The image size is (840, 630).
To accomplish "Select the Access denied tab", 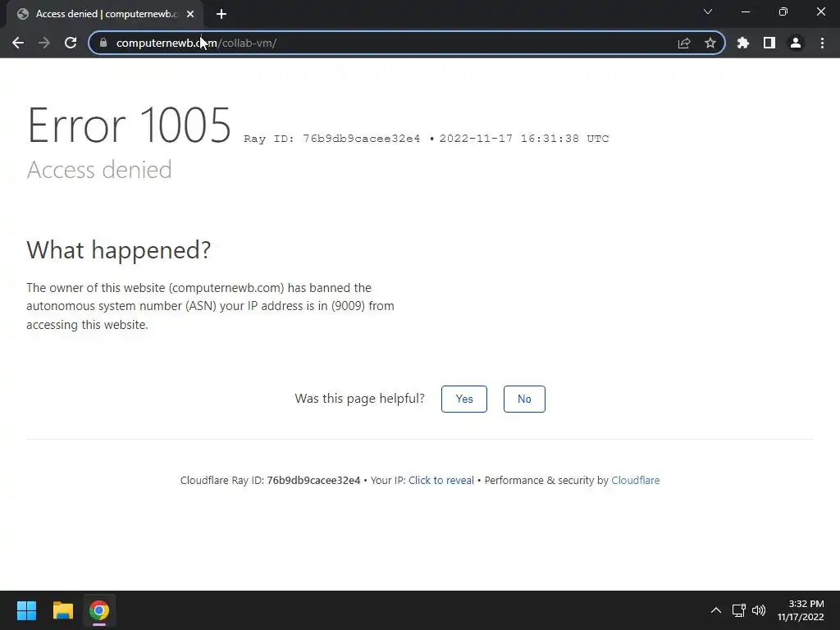I will pyautogui.click(x=105, y=14).
